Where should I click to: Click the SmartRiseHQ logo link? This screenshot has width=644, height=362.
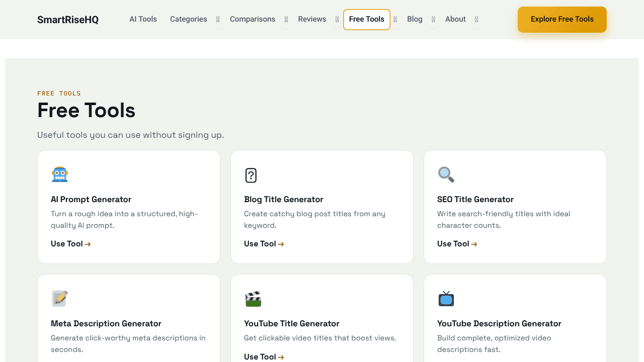68,20
